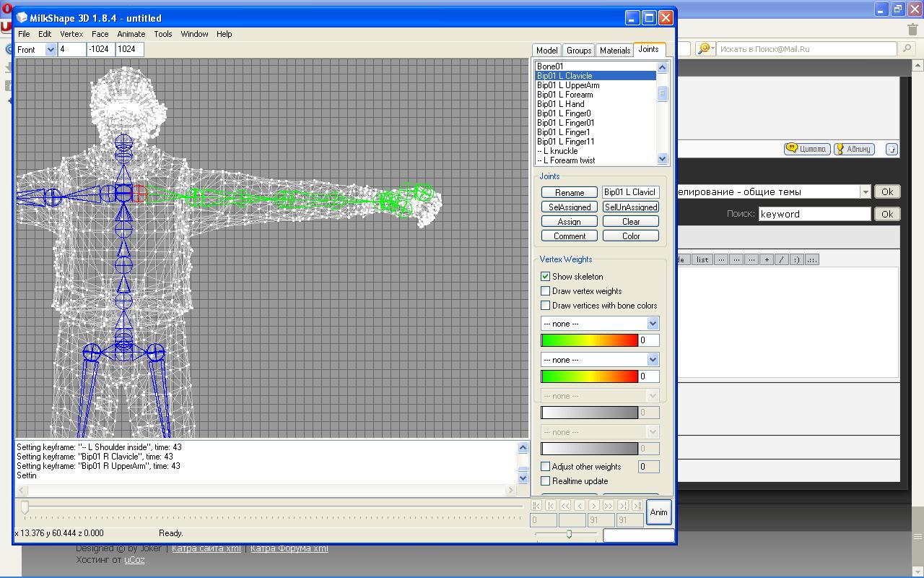
Task: Click the smiley face editor button
Action: pyautogui.click(x=796, y=259)
